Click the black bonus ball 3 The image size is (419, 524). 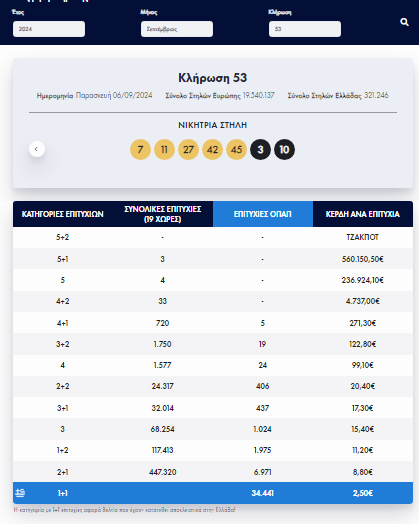(x=260, y=149)
